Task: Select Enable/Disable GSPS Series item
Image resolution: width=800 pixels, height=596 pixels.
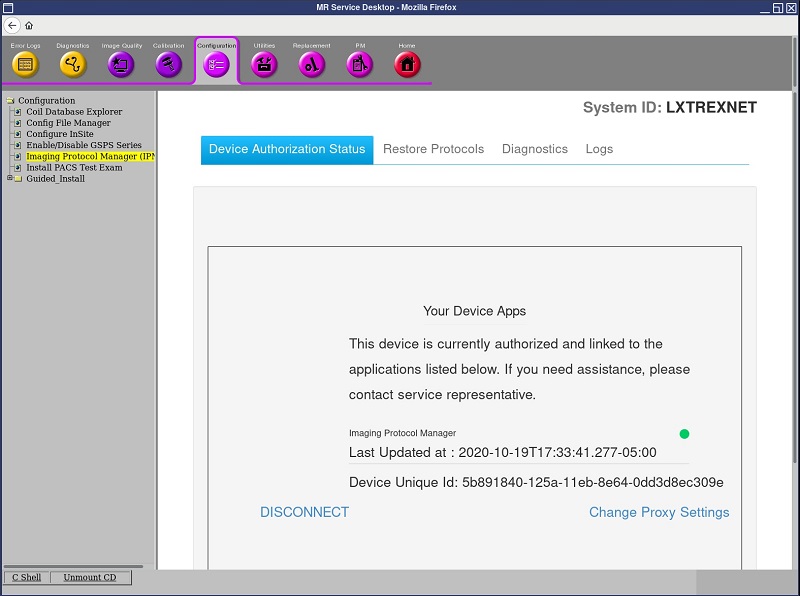Action: pos(83,145)
